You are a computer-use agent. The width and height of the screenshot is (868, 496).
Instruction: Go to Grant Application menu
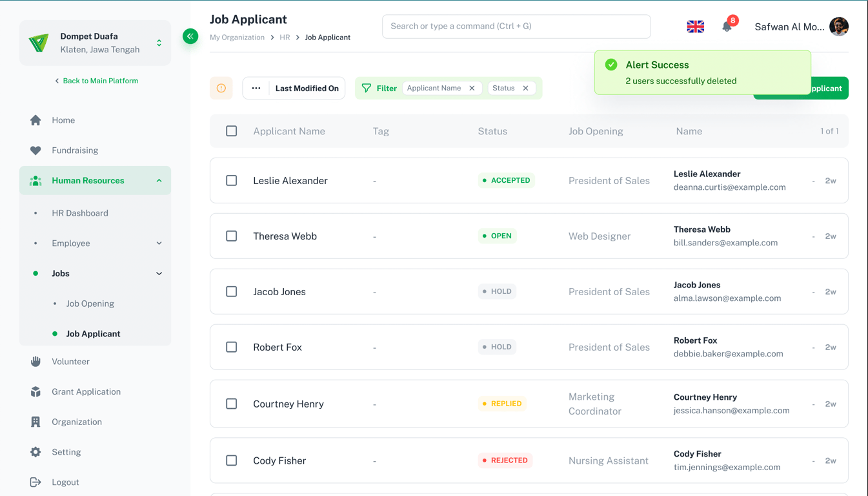[86, 392]
